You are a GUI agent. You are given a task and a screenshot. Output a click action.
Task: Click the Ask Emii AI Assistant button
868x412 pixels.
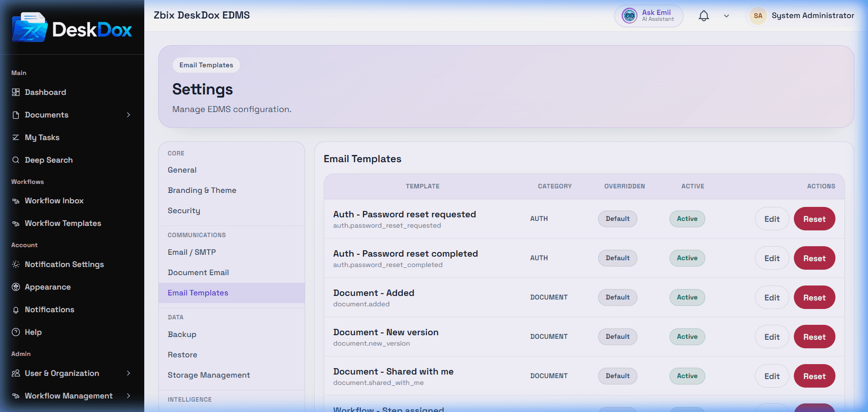click(649, 16)
